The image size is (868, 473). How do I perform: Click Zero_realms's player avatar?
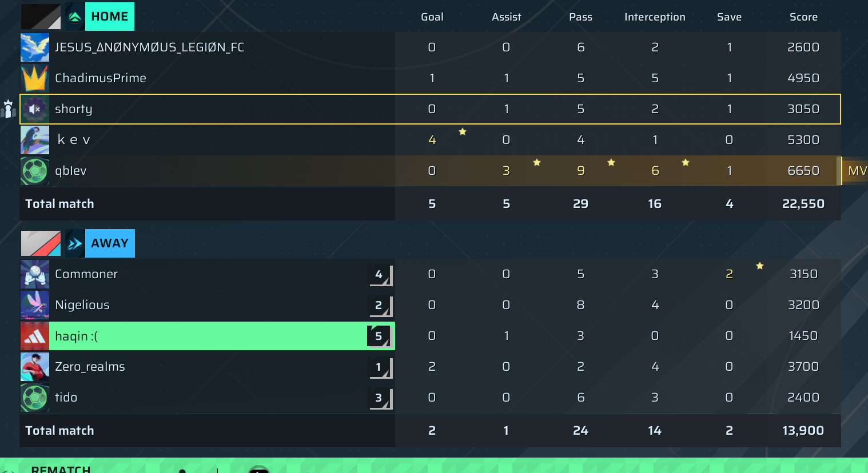[35, 367]
